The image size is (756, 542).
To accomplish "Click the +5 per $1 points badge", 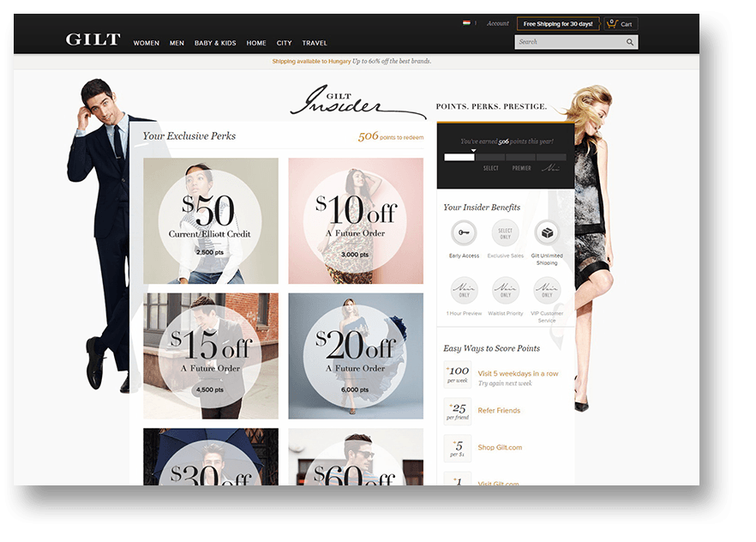I will click(458, 449).
